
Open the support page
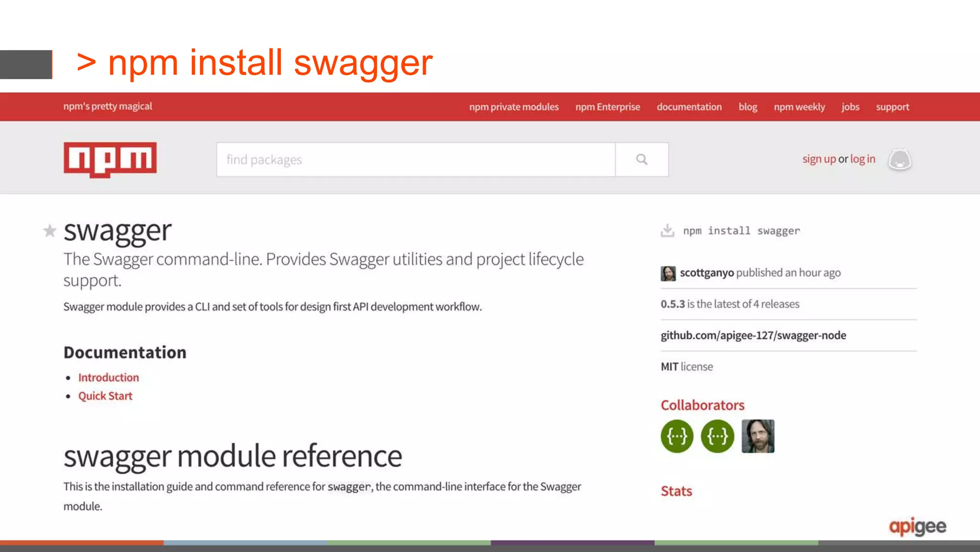(x=892, y=107)
